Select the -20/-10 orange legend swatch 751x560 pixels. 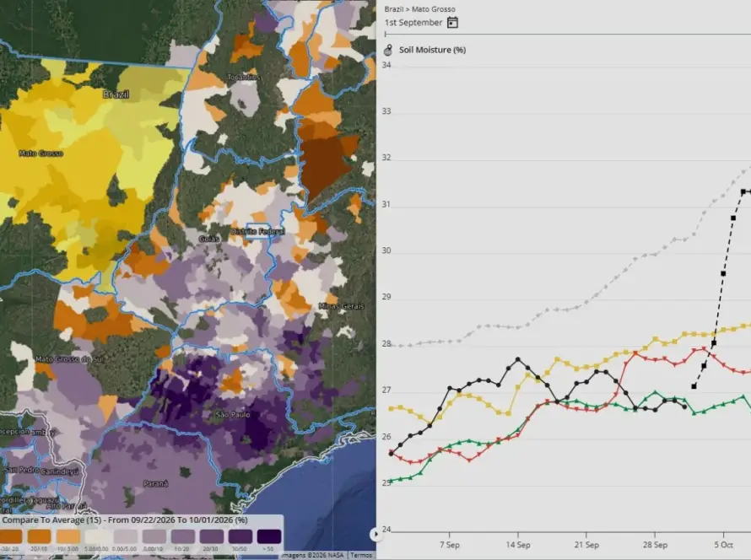40,536
